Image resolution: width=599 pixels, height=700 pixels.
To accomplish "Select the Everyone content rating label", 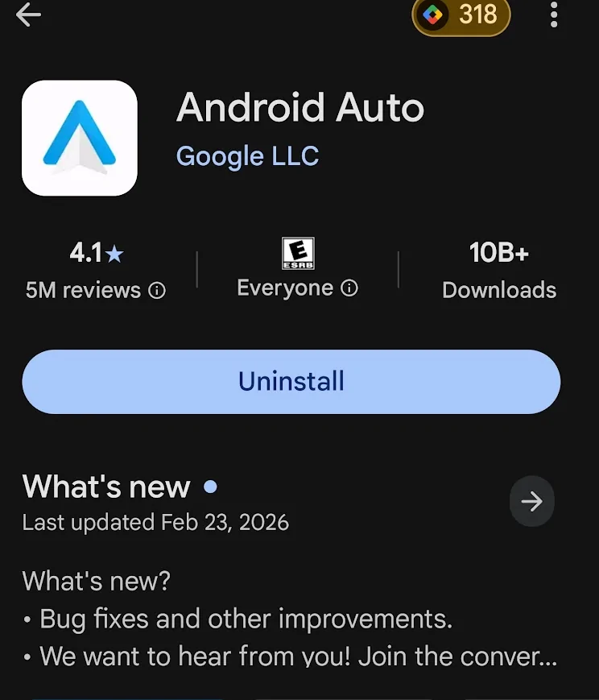I will [285, 288].
